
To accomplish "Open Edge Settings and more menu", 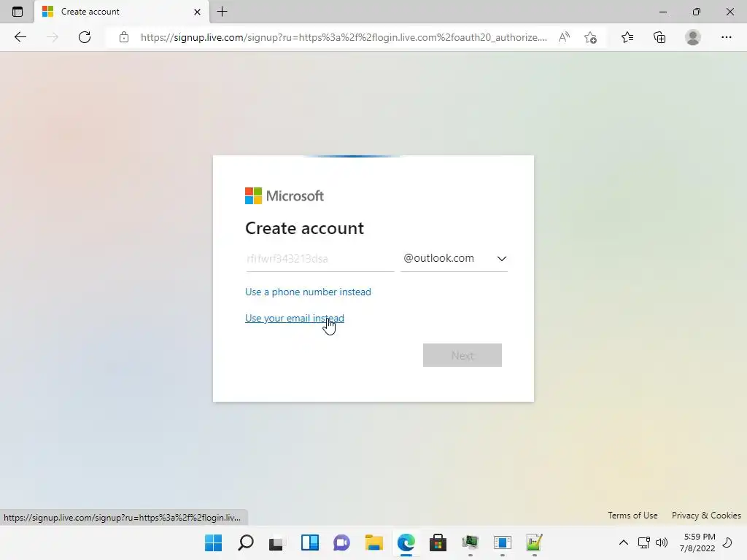I will coord(726,37).
